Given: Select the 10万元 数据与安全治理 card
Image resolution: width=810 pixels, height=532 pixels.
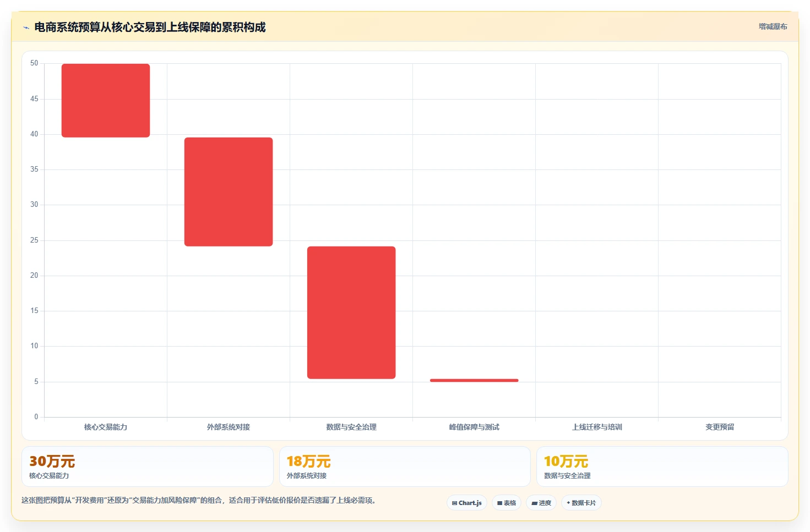Looking at the screenshot, I should 662,467.
